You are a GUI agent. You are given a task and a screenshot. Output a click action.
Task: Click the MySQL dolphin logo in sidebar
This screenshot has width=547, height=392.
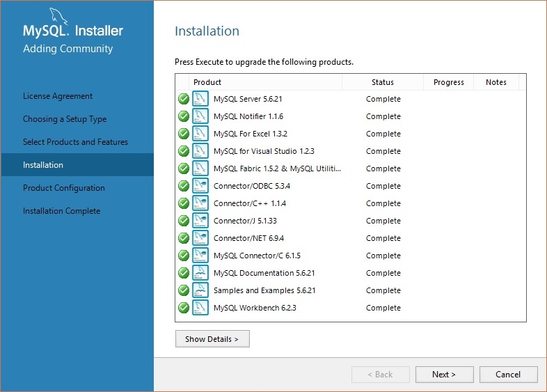click(x=58, y=16)
